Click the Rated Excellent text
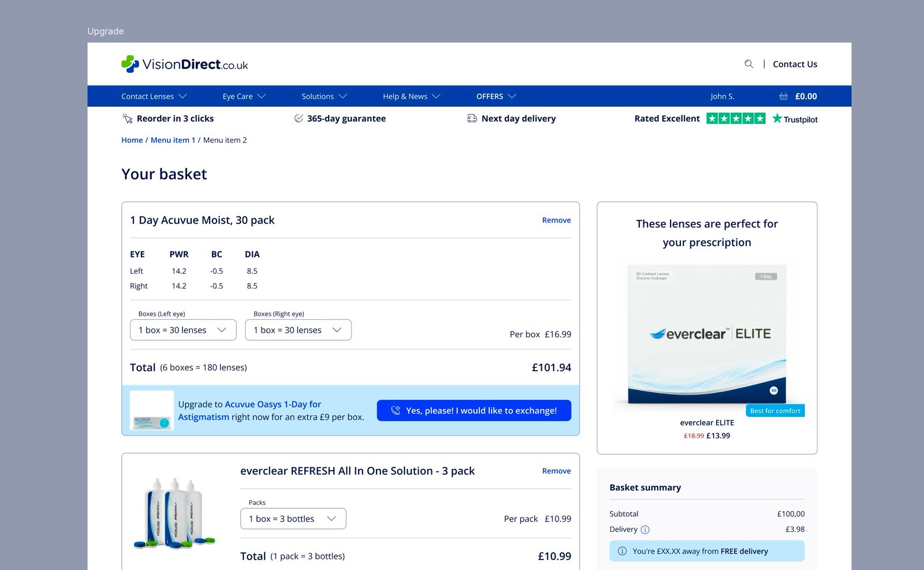This screenshot has height=570, width=924. pyautogui.click(x=667, y=118)
